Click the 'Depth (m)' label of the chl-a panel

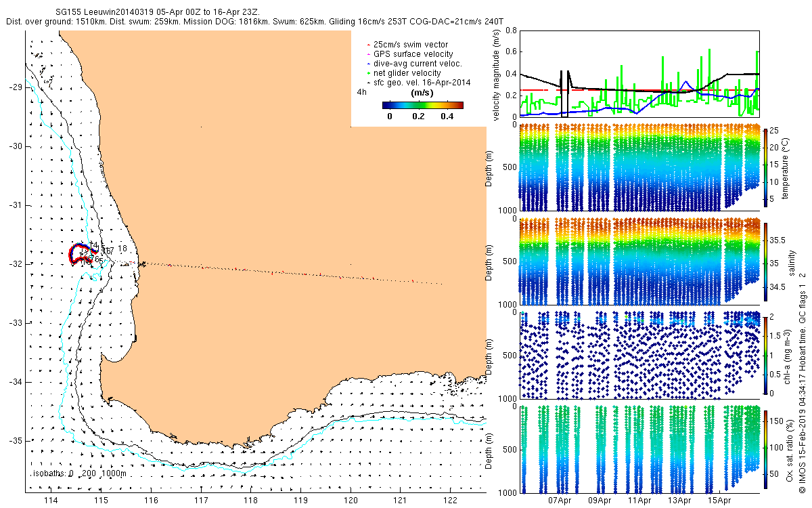489,357
